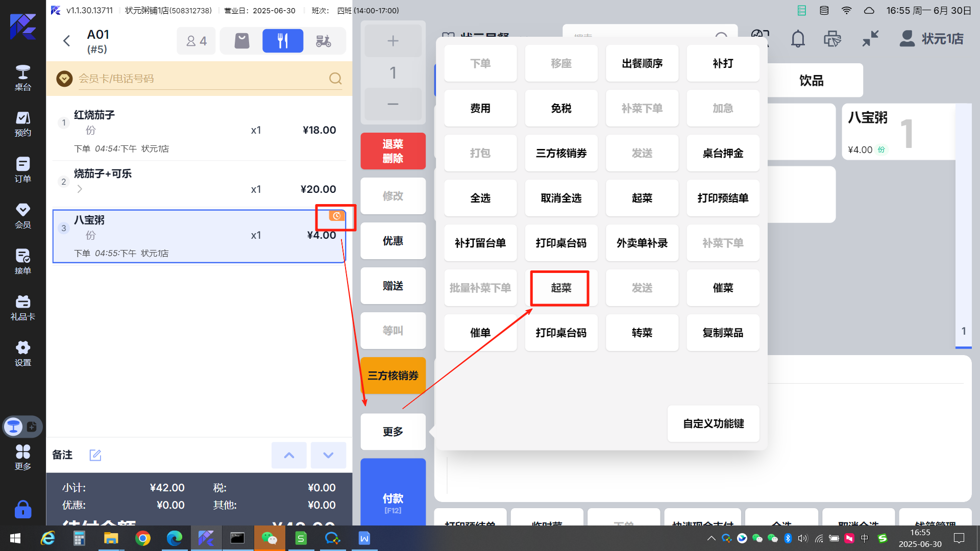Screen dimensions: 980x551
Task: Open the 预约 reservations sidebar icon
Action: click(22, 124)
